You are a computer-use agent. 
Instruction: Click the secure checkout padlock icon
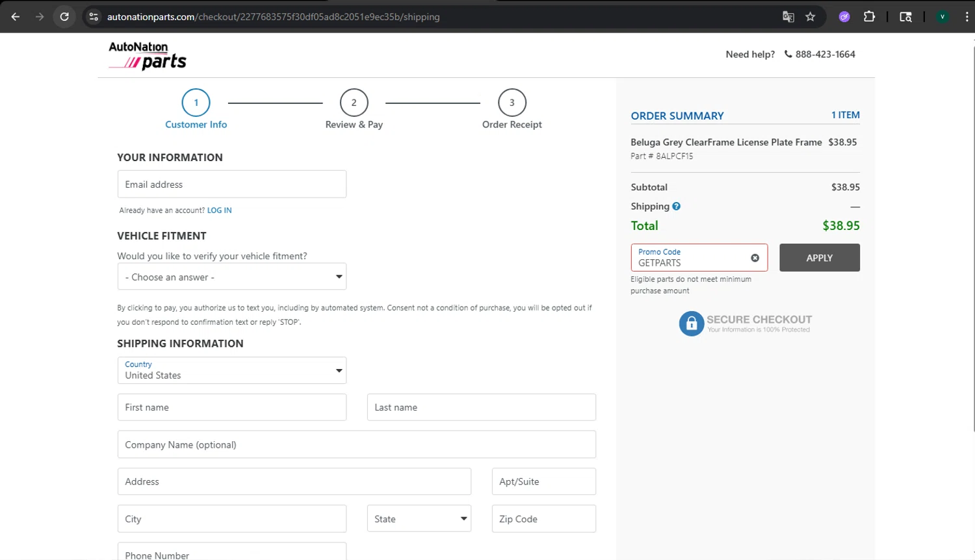[x=691, y=324]
